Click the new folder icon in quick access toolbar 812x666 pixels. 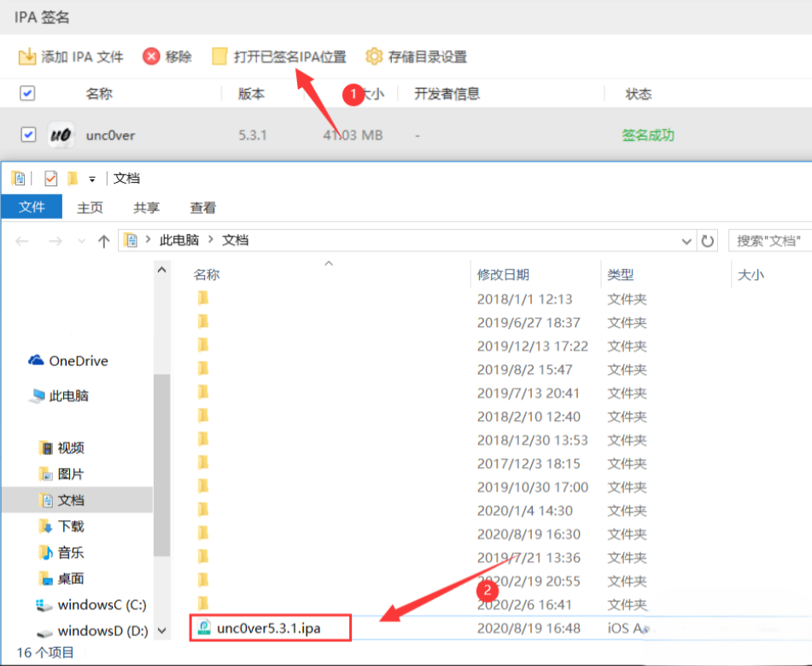[73, 178]
